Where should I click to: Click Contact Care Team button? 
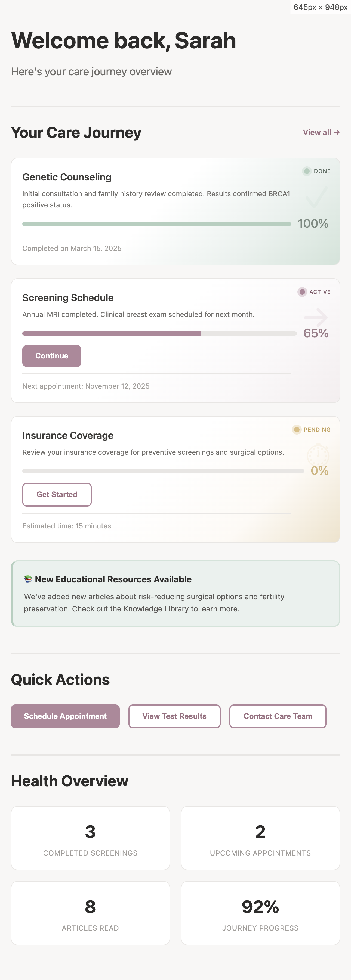(278, 716)
